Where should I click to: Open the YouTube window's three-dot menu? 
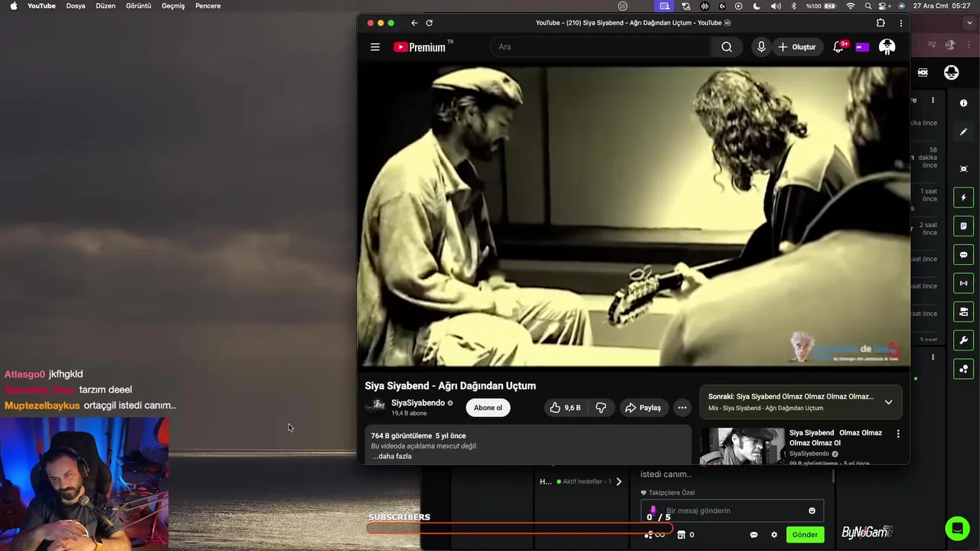click(x=900, y=23)
